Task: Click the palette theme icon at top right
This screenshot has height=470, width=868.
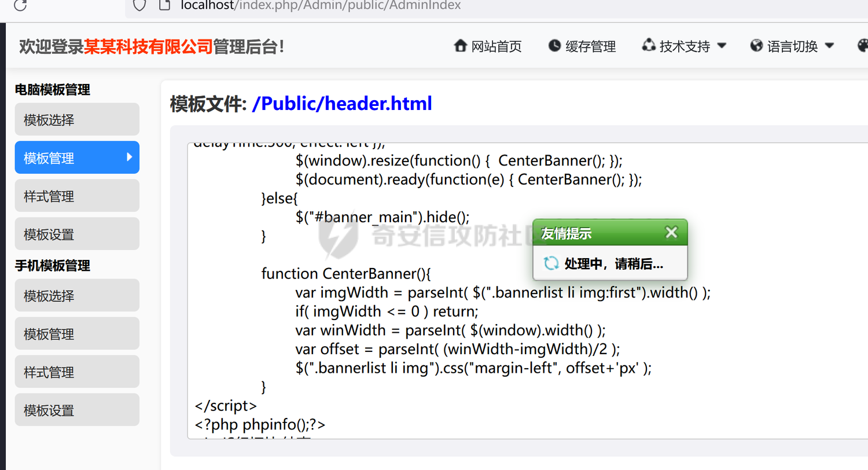Action: [862, 45]
